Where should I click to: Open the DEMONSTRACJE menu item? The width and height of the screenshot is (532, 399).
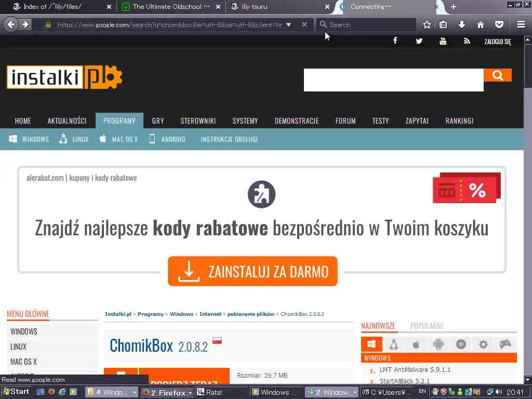tap(297, 121)
